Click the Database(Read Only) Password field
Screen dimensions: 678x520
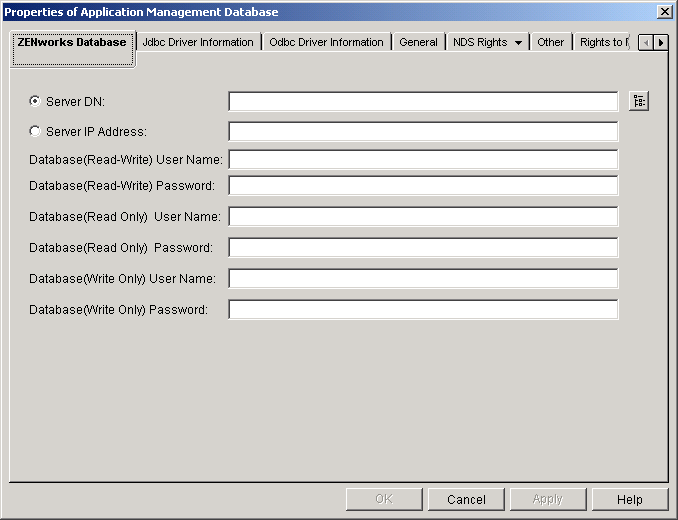tap(423, 248)
